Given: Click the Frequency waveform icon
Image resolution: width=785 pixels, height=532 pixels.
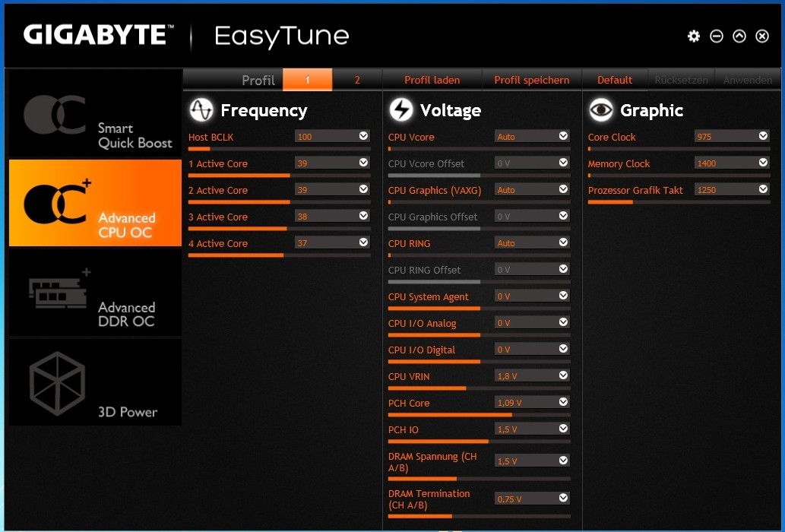Looking at the screenshot, I should click(x=201, y=110).
